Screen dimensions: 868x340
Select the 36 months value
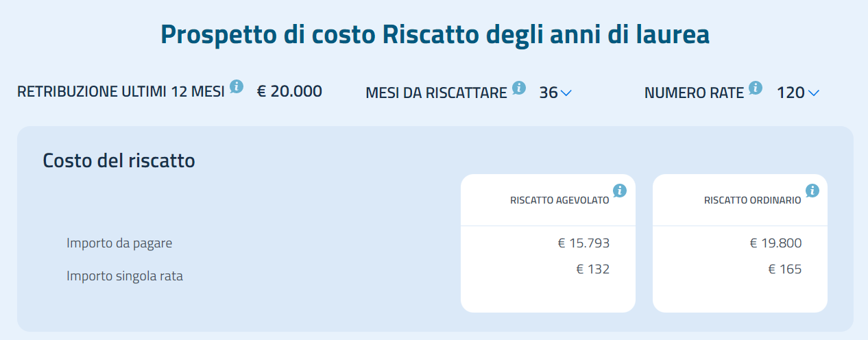548,93
